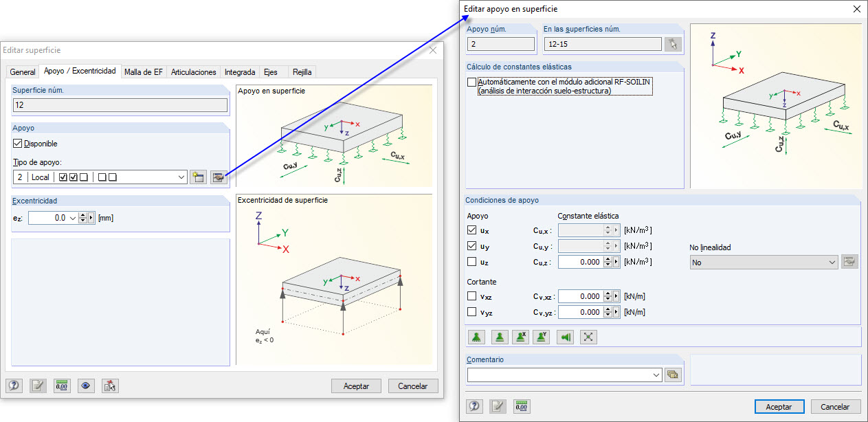Viewport: 868px width, 422px height.
Task: Click Apoyo en superficie preview image
Action: 334,136
